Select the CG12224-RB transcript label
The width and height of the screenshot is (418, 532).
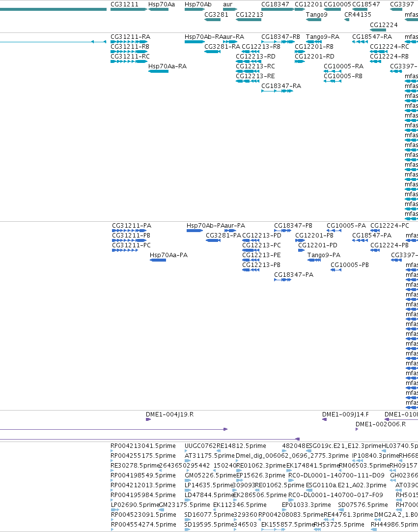pyautogui.click(x=389, y=57)
